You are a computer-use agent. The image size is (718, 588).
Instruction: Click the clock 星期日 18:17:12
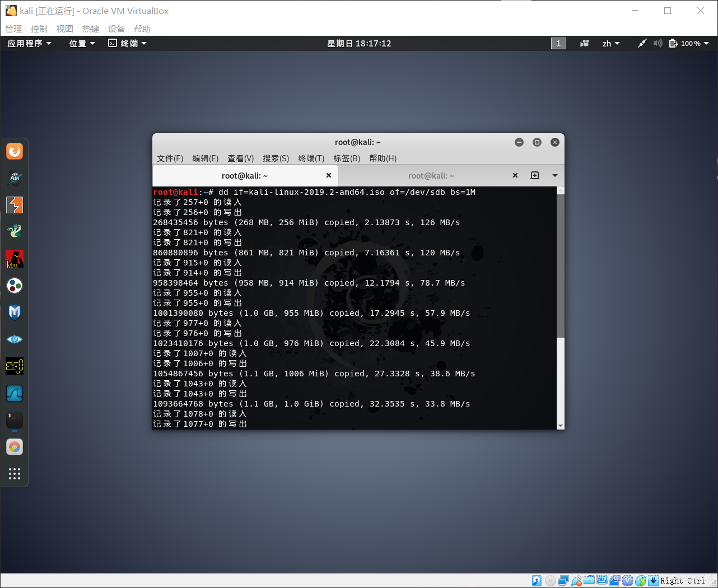point(359,43)
